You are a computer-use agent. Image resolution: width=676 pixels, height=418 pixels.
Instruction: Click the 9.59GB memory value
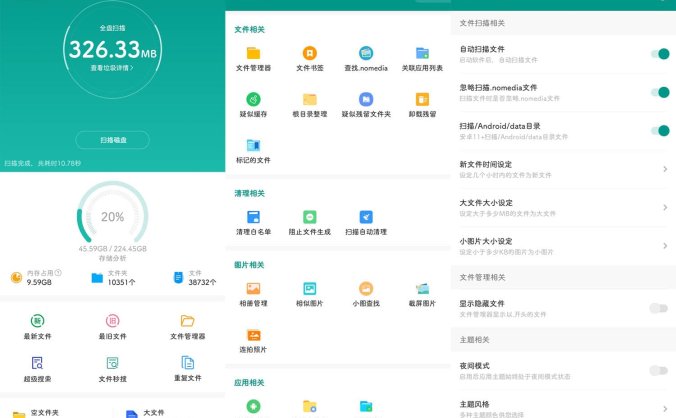(39, 282)
